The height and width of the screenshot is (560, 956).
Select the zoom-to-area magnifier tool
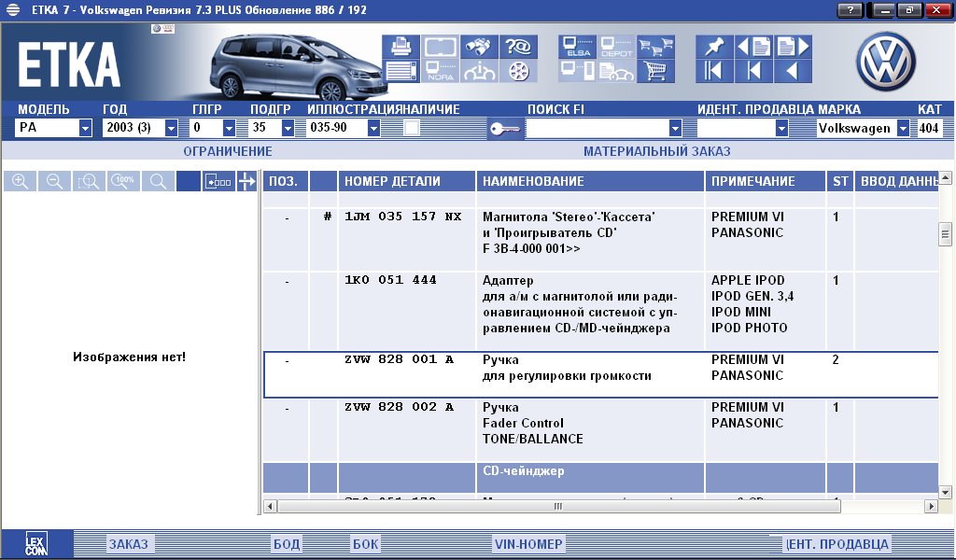pyautogui.click(x=89, y=181)
